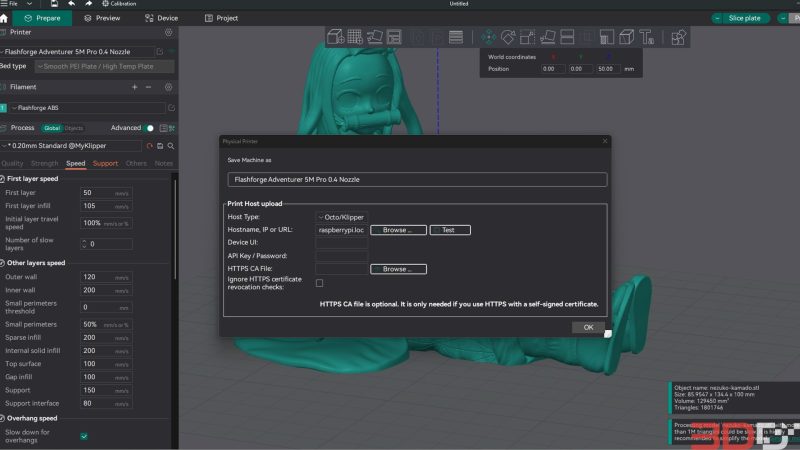The height and width of the screenshot is (450, 800).
Task: Open the Others settings tab
Action: click(136, 163)
